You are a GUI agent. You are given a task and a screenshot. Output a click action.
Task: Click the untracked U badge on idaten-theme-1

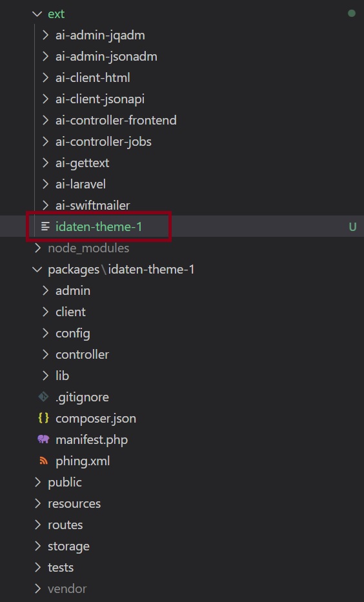(352, 227)
